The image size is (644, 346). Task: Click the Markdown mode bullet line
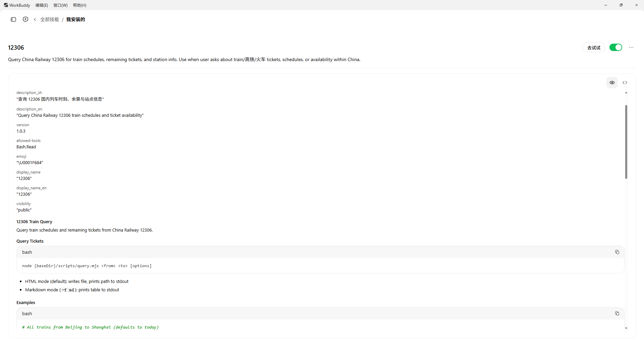tap(72, 290)
